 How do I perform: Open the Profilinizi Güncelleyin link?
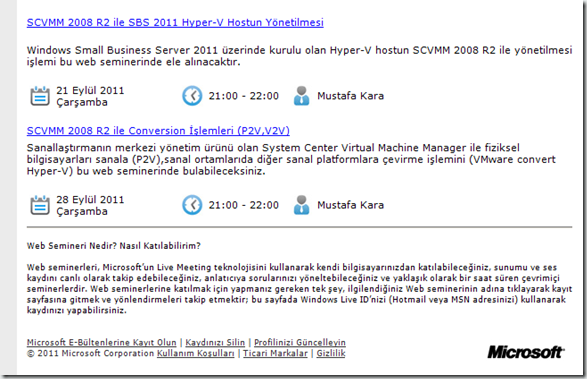point(300,342)
